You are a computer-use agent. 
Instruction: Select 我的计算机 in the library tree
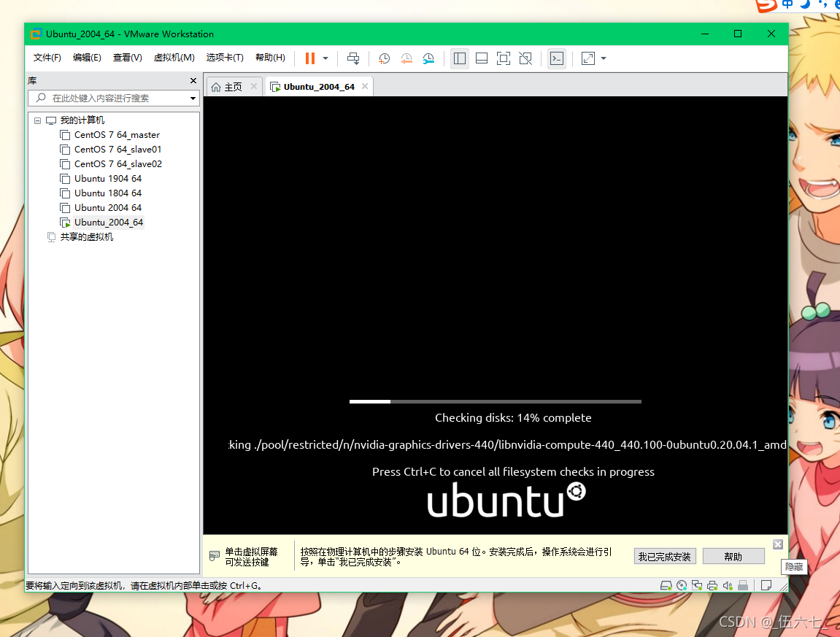coord(82,120)
